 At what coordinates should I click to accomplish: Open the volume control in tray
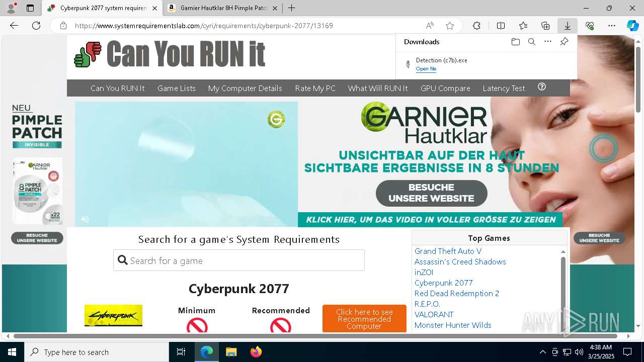pyautogui.click(x=579, y=352)
